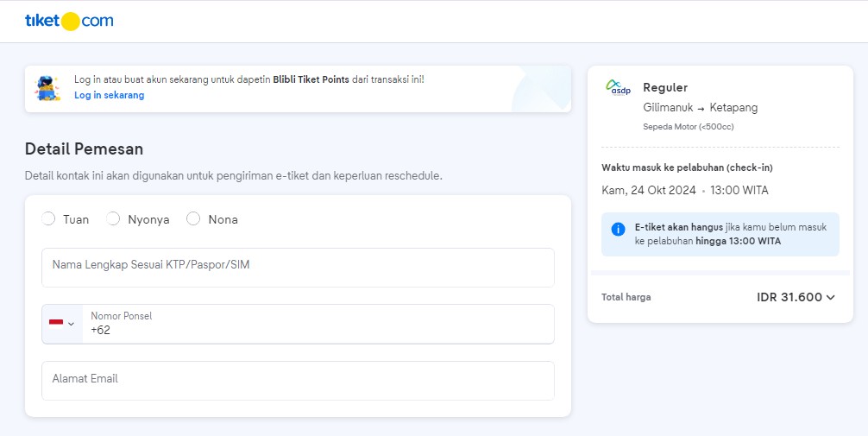The width and height of the screenshot is (868, 436).
Task: Click the blue info icon in e-tiket notice
Action: pyautogui.click(x=618, y=229)
